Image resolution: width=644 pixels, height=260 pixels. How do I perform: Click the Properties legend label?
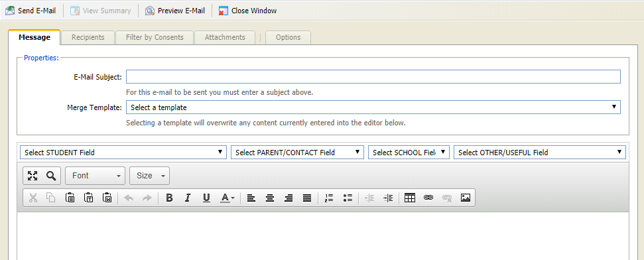pyautogui.click(x=41, y=58)
